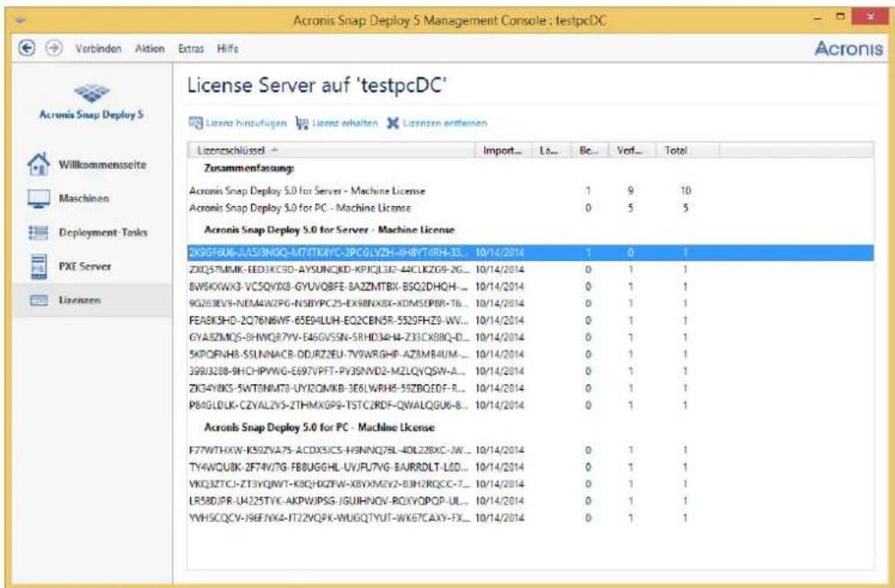Image resolution: width=895 pixels, height=588 pixels.
Task: Select license key starting GYA8ZMQS
Action: click(530, 337)
